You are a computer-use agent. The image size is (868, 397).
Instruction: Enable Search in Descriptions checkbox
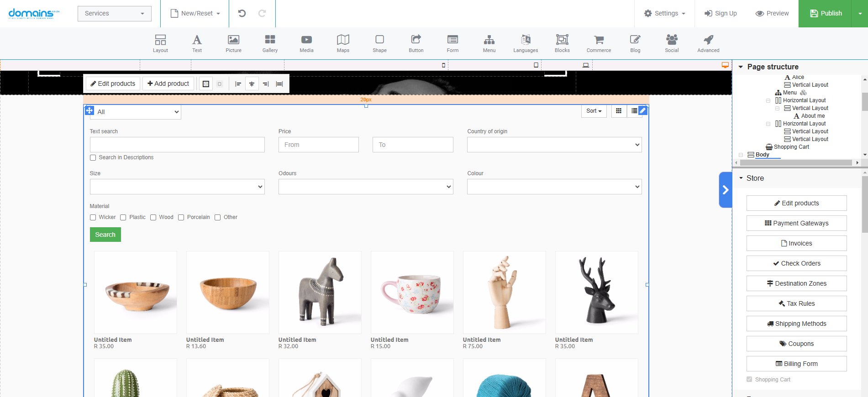(x=93, y=157)
